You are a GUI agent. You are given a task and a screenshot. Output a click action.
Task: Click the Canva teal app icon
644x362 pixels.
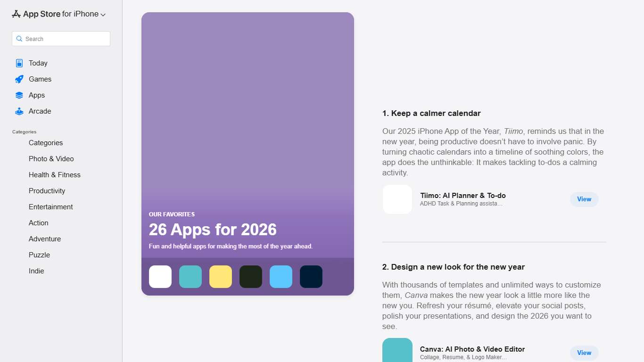click(x=397, y=351)
